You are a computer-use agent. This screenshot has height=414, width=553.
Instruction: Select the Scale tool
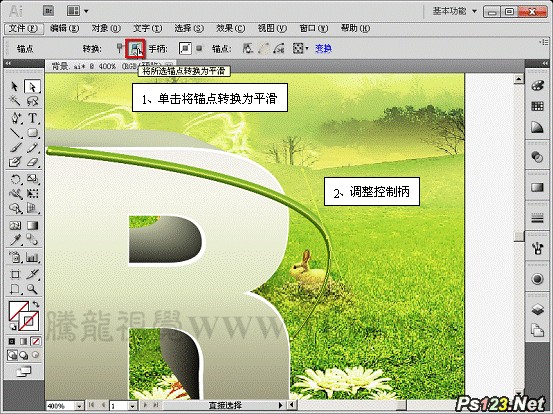[32, 179]
